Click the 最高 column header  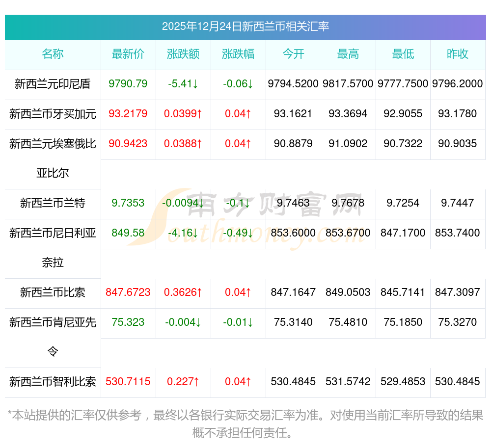[x=348, y=54]
